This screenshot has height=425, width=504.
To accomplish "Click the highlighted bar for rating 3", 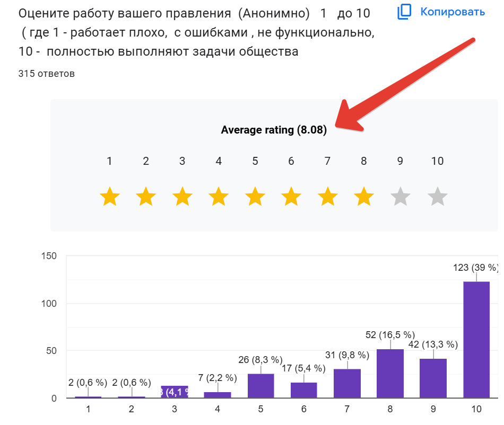I will point(174,392).
